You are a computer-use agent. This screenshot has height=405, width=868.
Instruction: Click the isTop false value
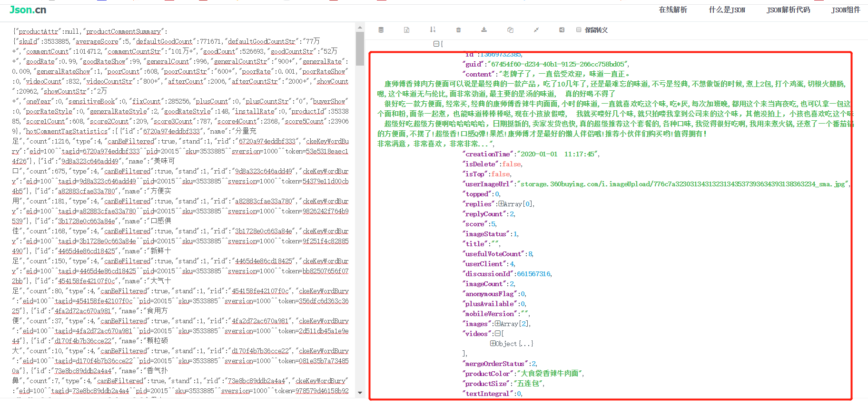(501, 174)
